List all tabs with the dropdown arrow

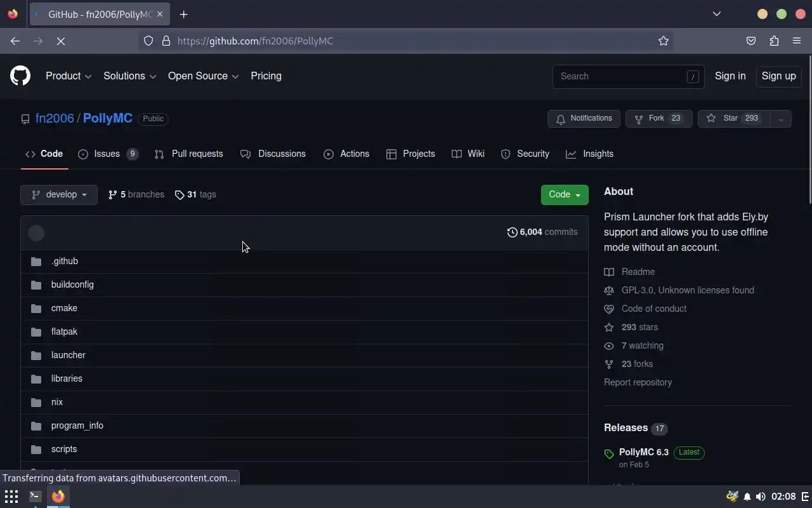coord(717,14)
